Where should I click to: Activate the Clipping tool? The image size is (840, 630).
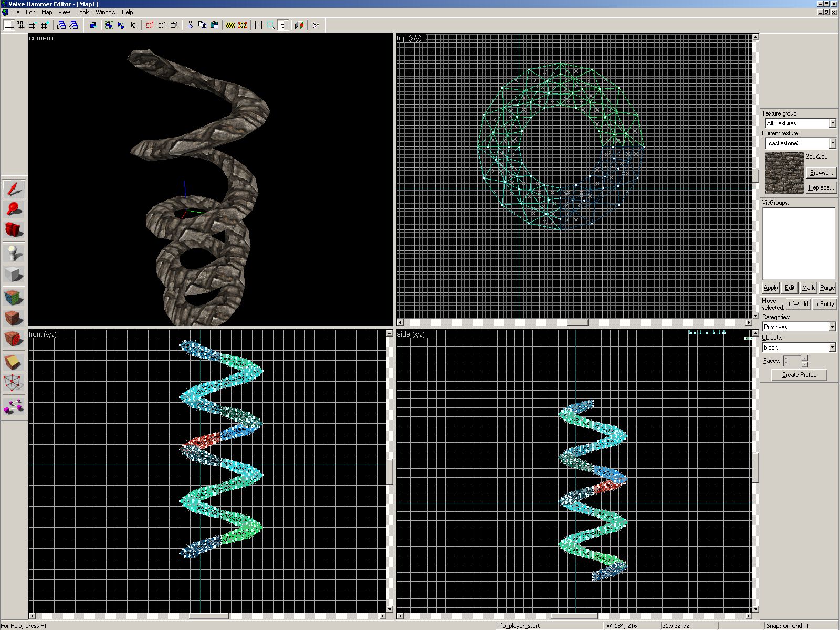(x=14, y=362)
